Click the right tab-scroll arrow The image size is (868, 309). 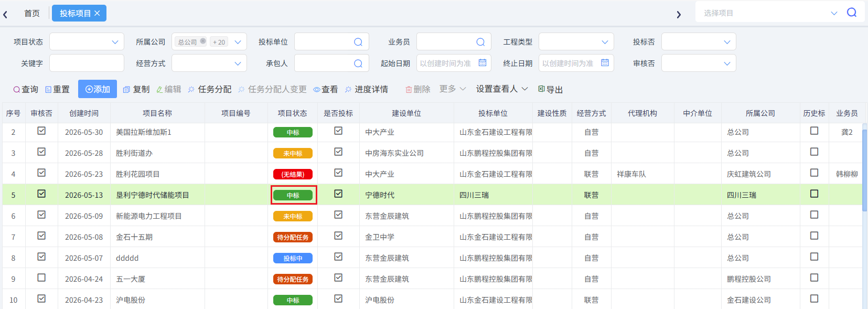[679, 14]
